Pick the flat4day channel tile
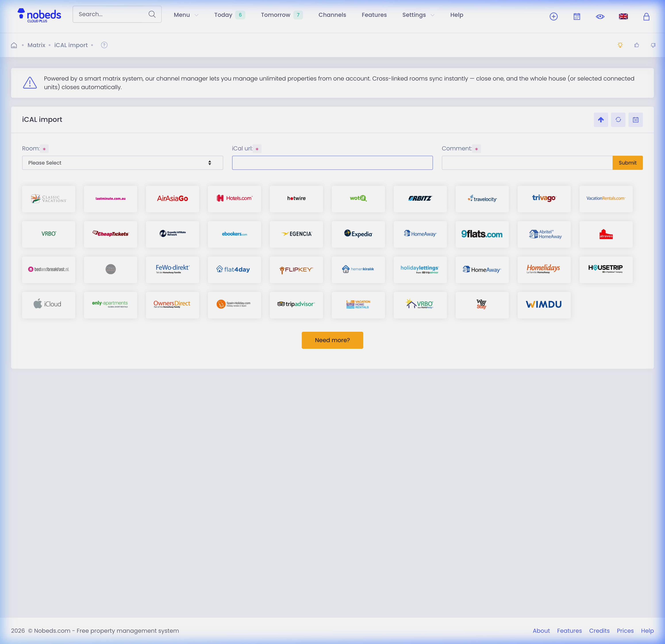 (x=234, y=270)
